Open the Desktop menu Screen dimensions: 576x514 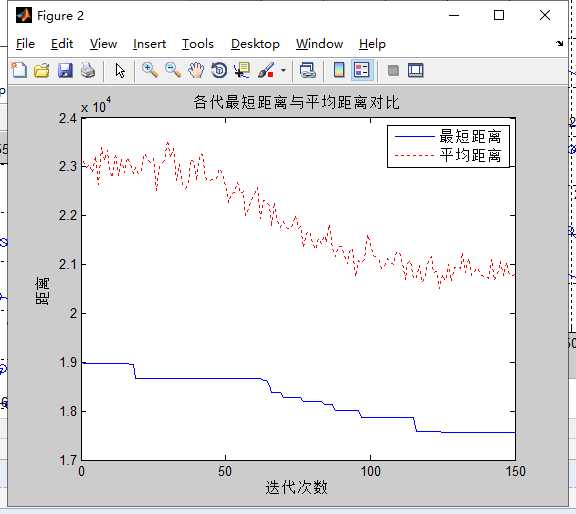pyautogui.click(x=255, y=44)
